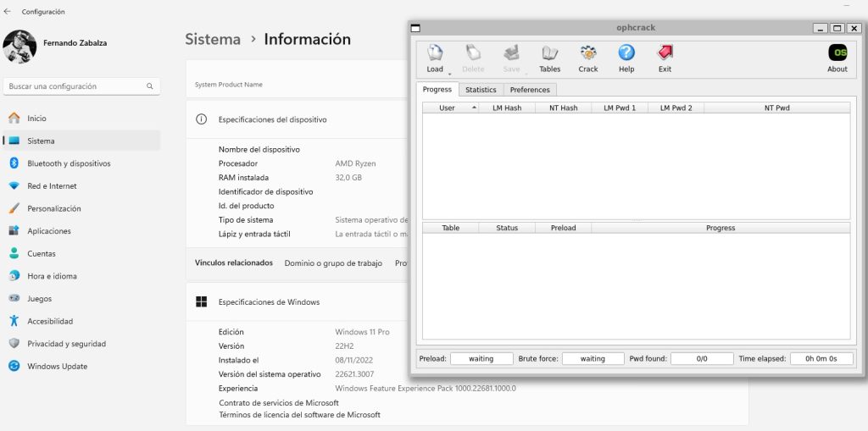Start cracking with the Crack icon

pyautogui.click(x=588, y=58)
